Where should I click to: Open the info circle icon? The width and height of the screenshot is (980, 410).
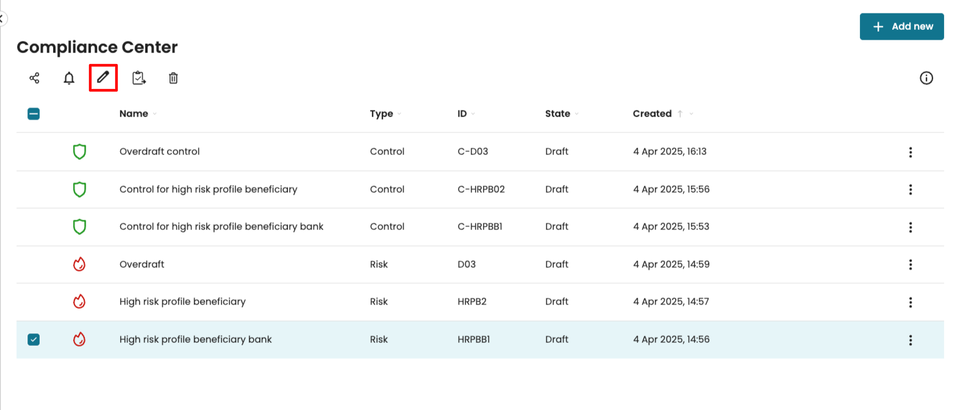point(926,78)
